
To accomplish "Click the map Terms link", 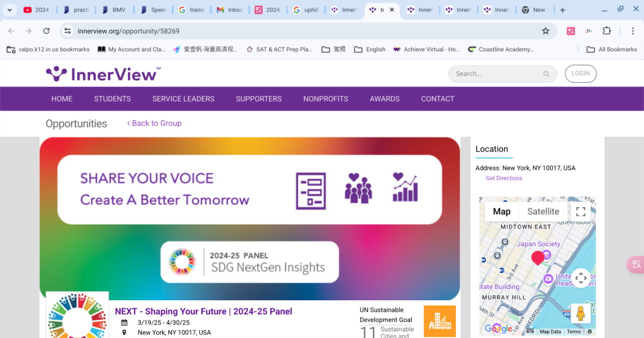I will pyautogui.click(x=574, y=331).
